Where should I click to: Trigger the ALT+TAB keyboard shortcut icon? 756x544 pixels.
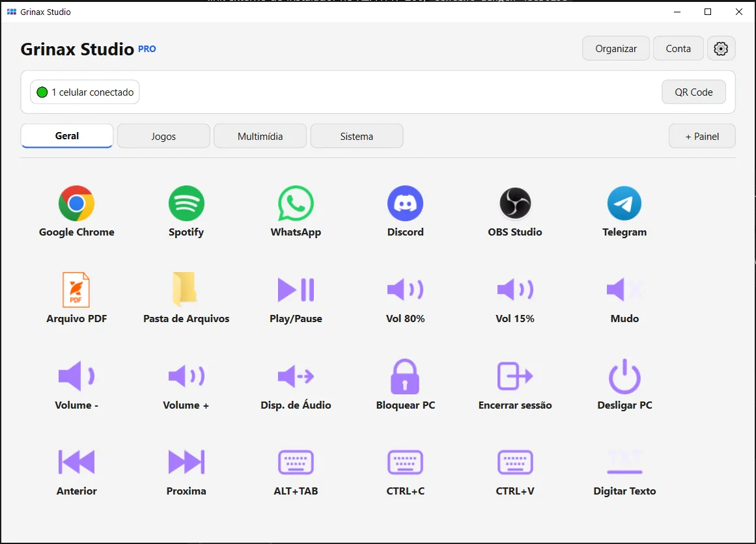point(296,462)
